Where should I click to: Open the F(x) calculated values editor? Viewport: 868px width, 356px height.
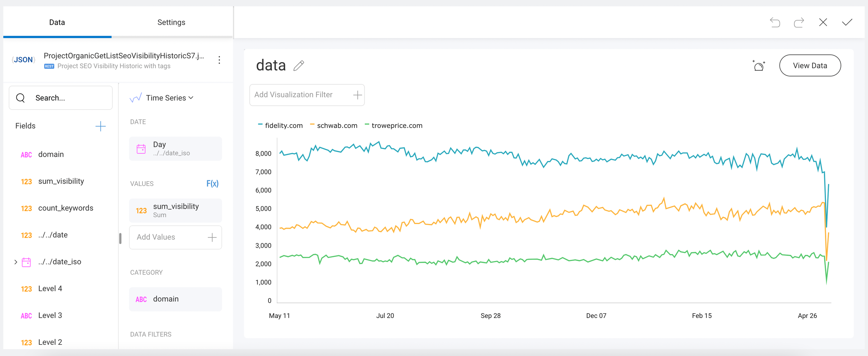(x=213, y=184)
